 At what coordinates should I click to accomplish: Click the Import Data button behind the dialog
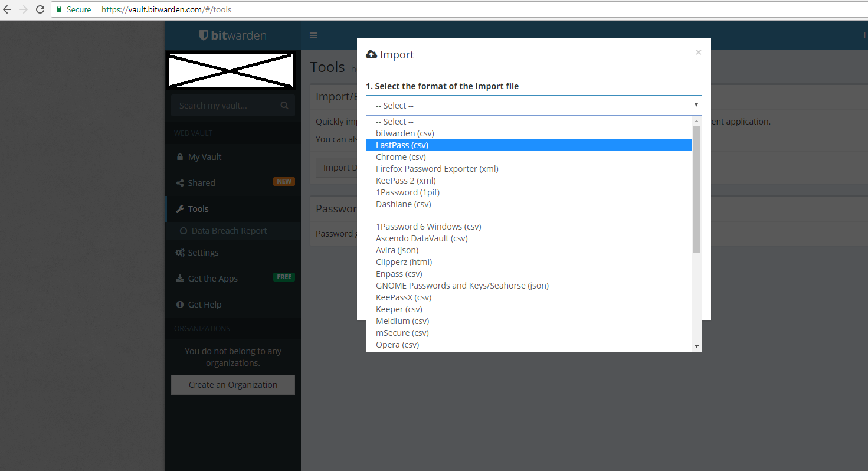tap(336, 168)
